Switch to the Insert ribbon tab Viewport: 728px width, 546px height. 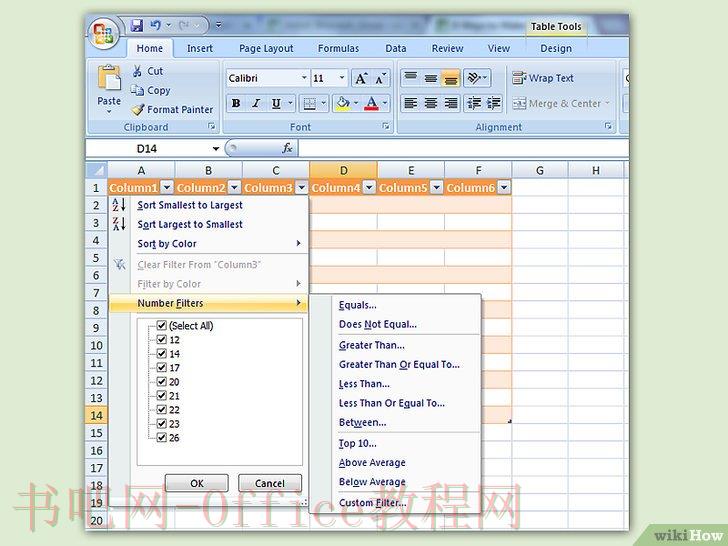pos(200,48)
